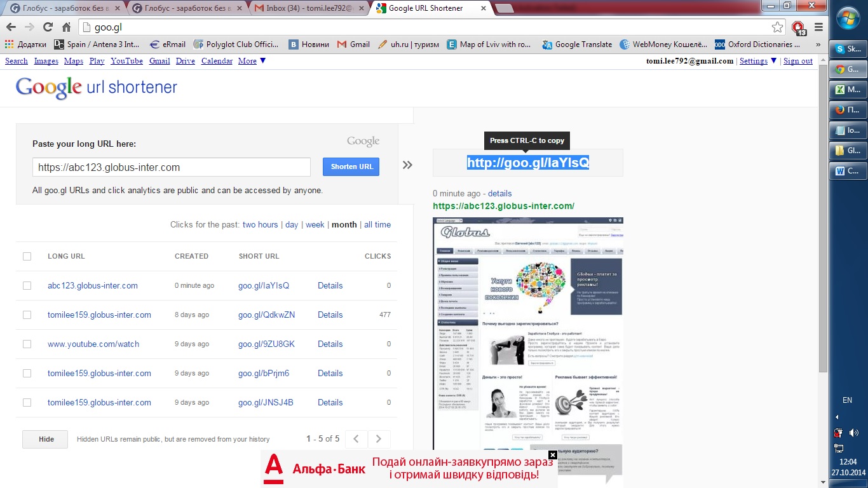868x488 pixels.
Task: Click the volume icon in system tray
Action: (853, 433)
